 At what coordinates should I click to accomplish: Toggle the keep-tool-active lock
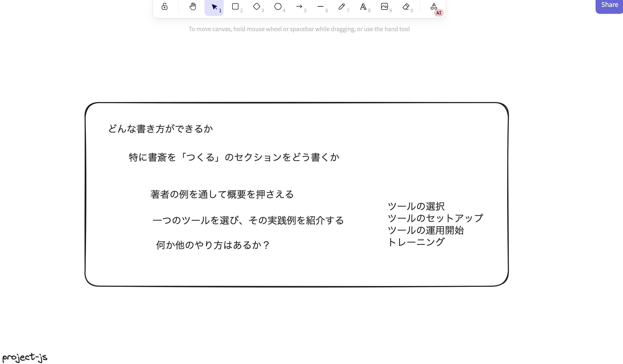(x=164, y=7)
